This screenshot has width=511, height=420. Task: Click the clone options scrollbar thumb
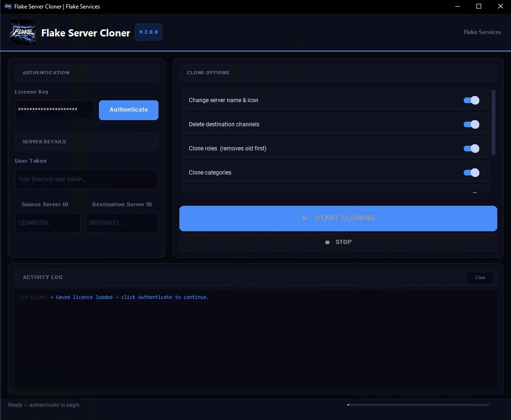pyautogui.click(x=493, y=122)
